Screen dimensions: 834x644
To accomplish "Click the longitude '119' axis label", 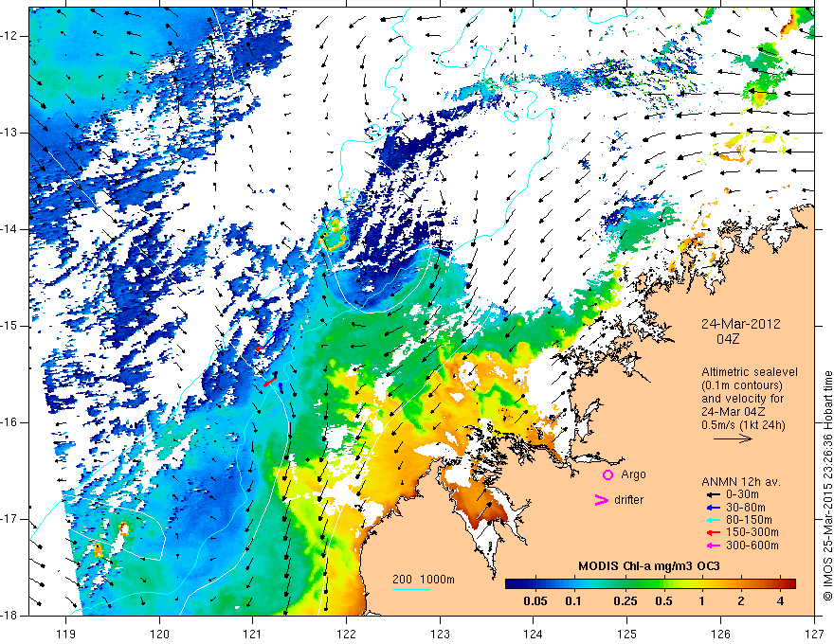I will point(66,634).
